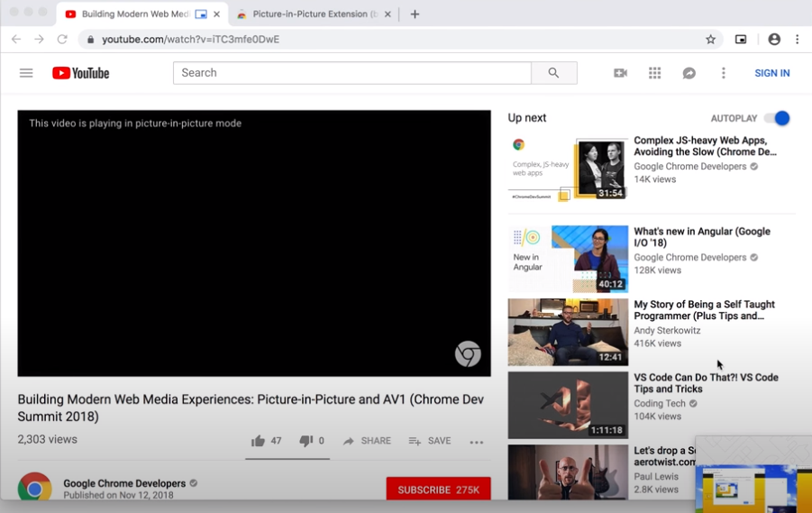The height and width of the screenshot is (513, 812).
Task: Click the browser forward arrow
Action: (x=39, y=40)
